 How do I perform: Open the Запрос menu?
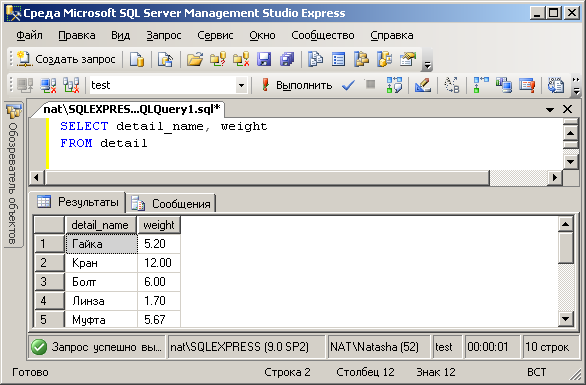pyautogui.click(x=164, y=36)
